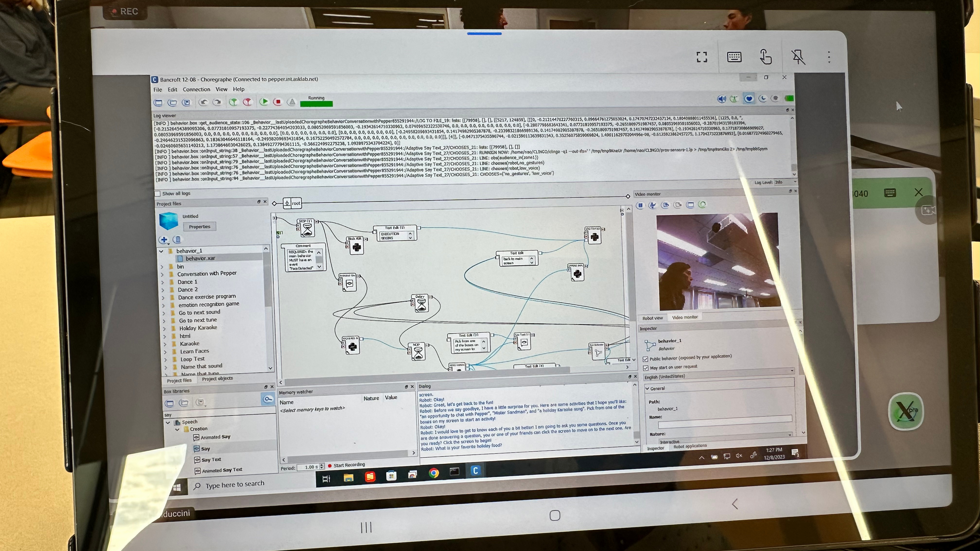This screenshot has height=551, width=980.
Task: Collapse the General section in Inspector
Action: [x=647, y=388]
